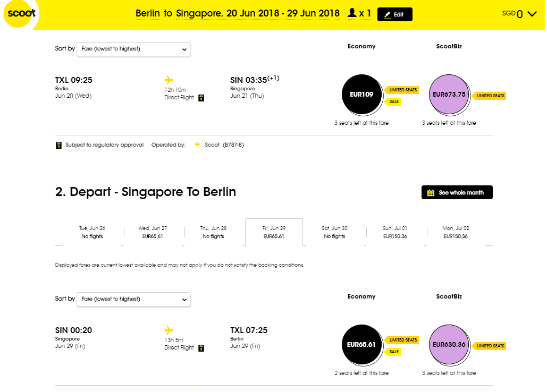Select ScootBiz fare EUR630.36

pos(449,345)
